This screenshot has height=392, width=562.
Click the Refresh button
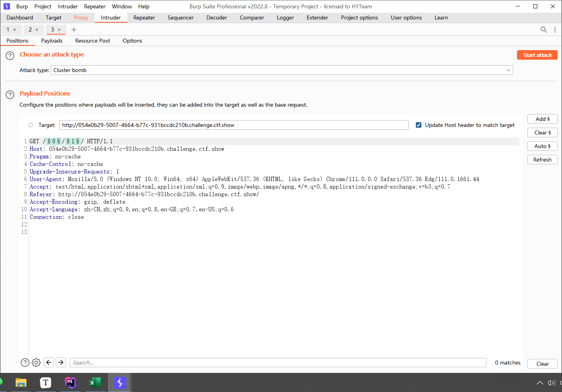pos(542,160)
